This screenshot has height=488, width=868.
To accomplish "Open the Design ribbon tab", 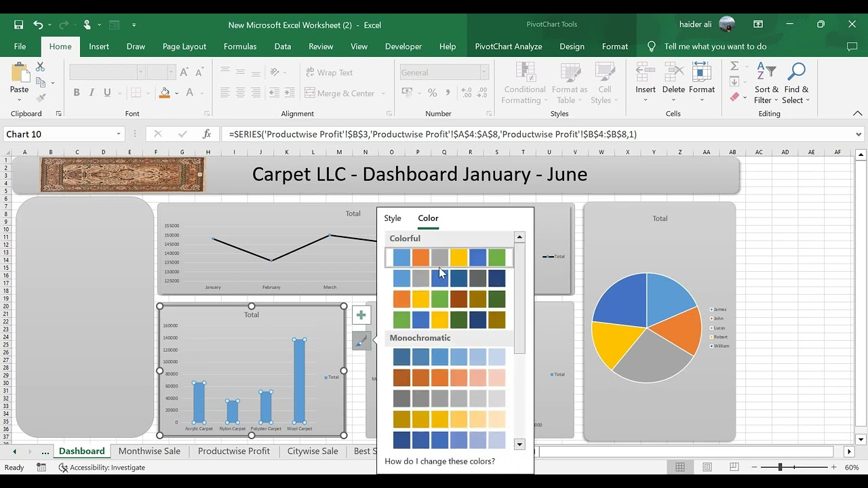I will point(572,47).
